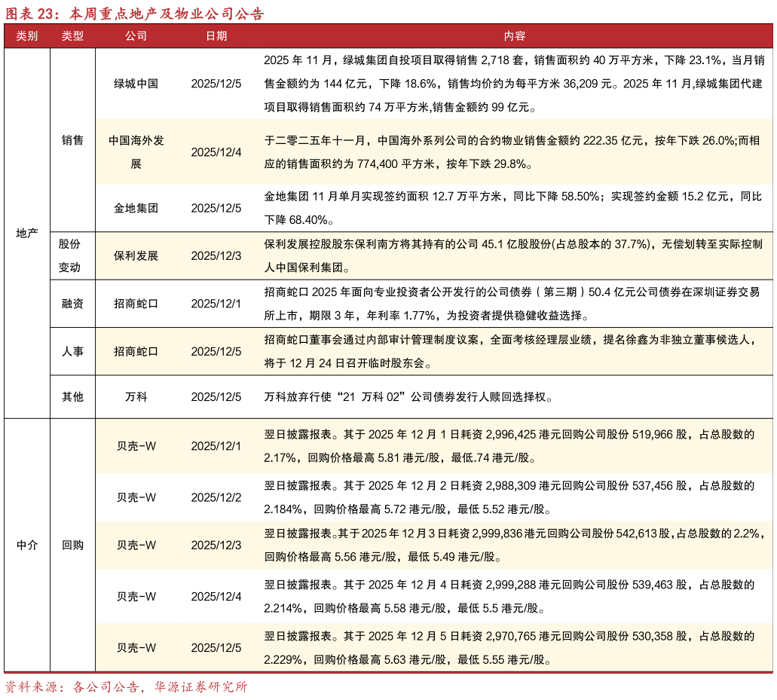Click 贝壳-W dated 2025/12/3
Viewport: 777px width, 700px height.
point(136,545)
